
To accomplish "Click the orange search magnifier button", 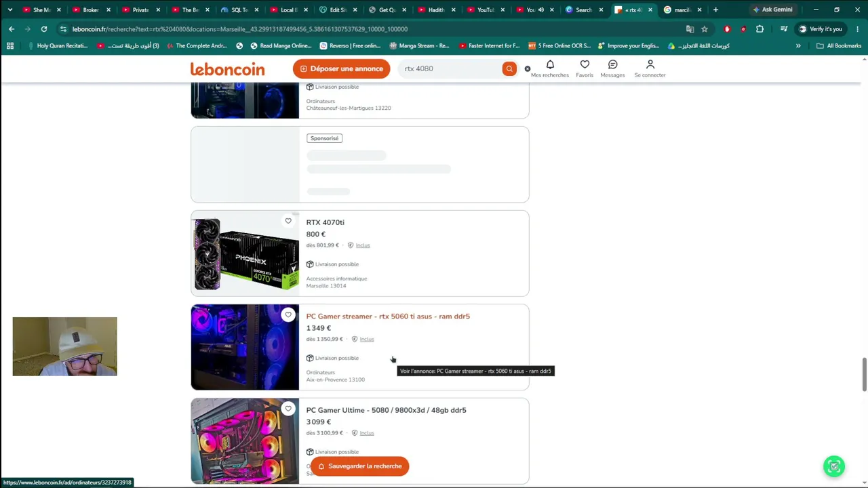I will click(509, 68).
